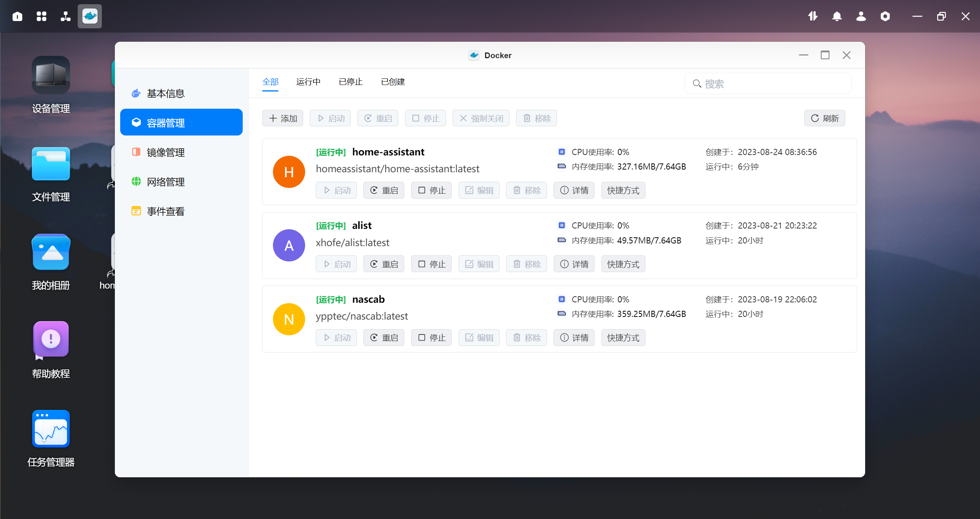
Task: Maximize the Docker window
Action: coord(825,55)
